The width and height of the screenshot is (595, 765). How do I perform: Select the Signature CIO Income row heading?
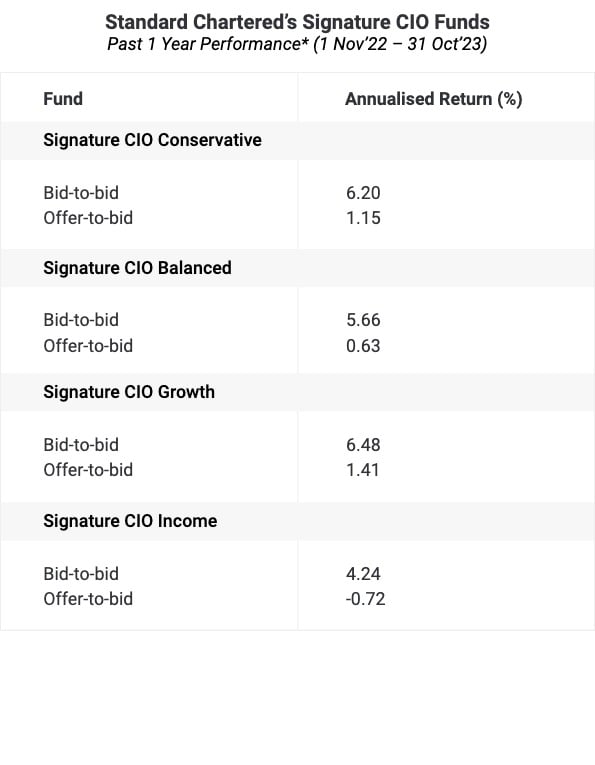[x=130, y=521]
